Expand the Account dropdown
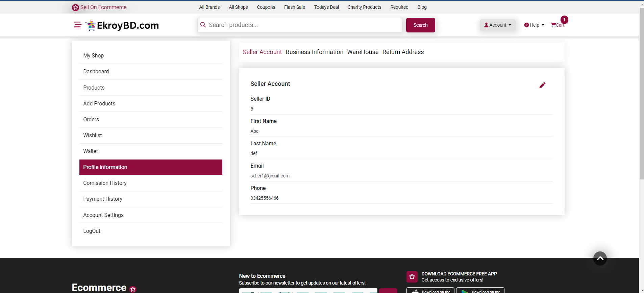The image size is (644, 293). click(x=497, y=25)
